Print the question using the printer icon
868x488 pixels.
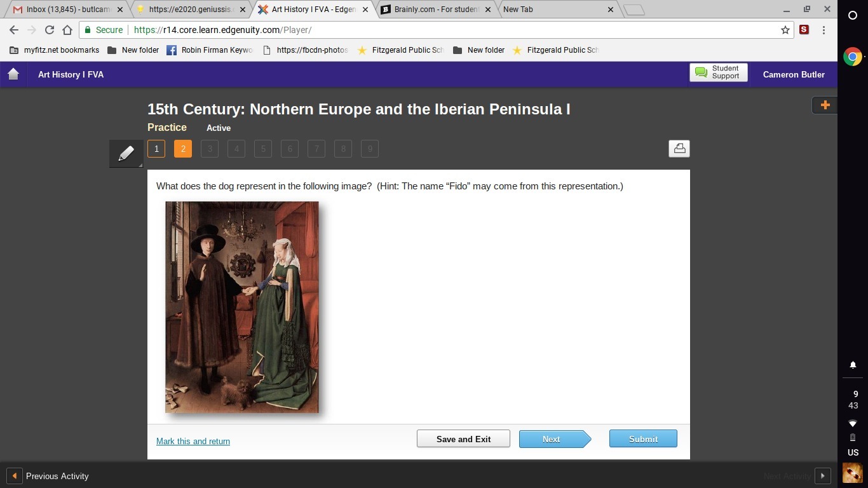coord(679,148)
